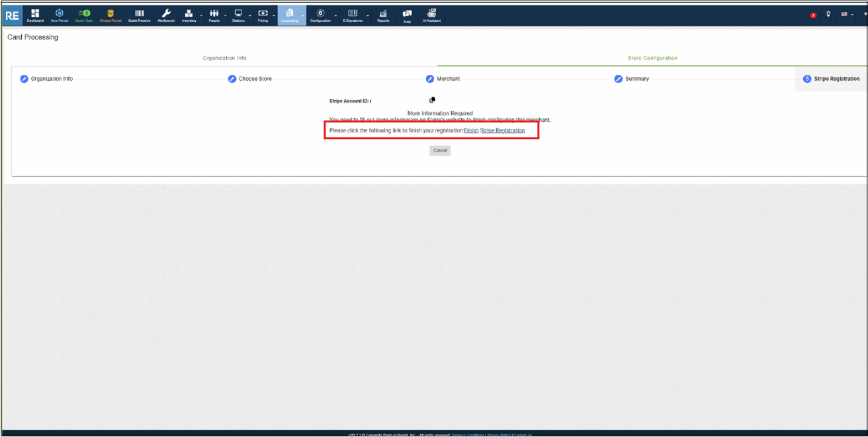
Task: Launch the AI Assistant robot icon
Action: coord(431,15)
